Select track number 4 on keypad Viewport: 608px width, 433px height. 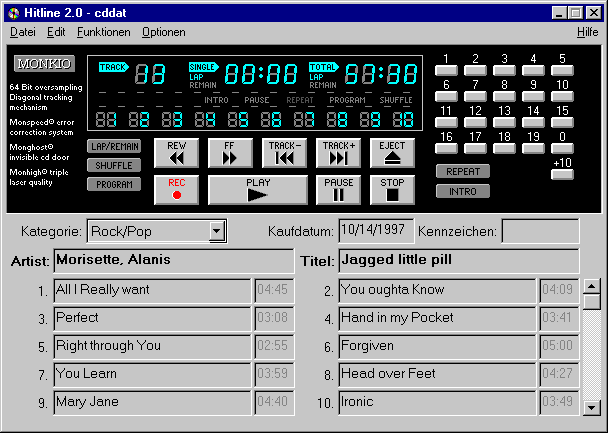(x=533, y=70)
